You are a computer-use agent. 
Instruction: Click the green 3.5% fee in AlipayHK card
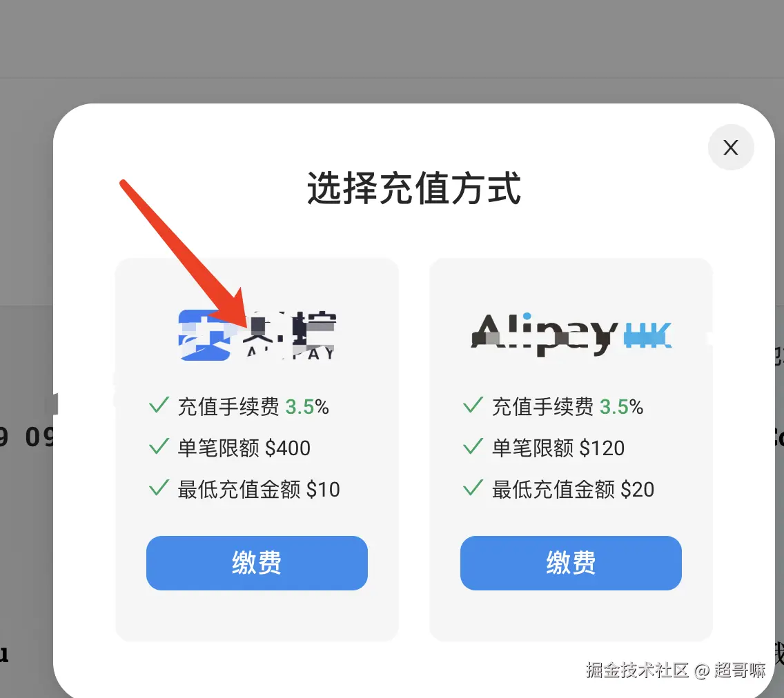pyautogui.click(x=621, y=407)
